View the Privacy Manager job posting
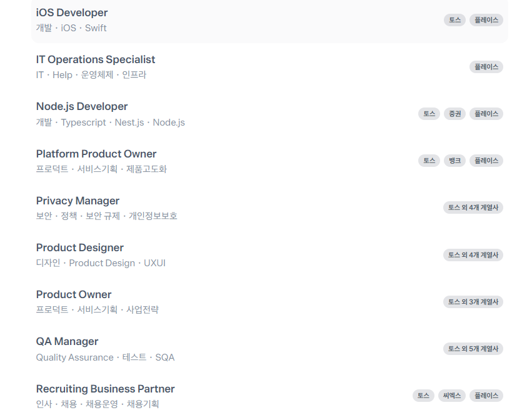This screenshot has width=532, height=415. (269, 207)
